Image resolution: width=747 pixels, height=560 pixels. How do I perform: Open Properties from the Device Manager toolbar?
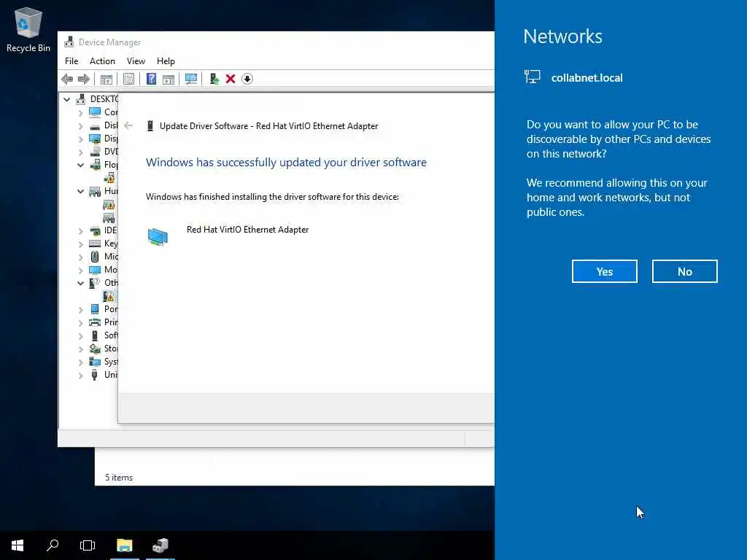(x=128, y=79)
